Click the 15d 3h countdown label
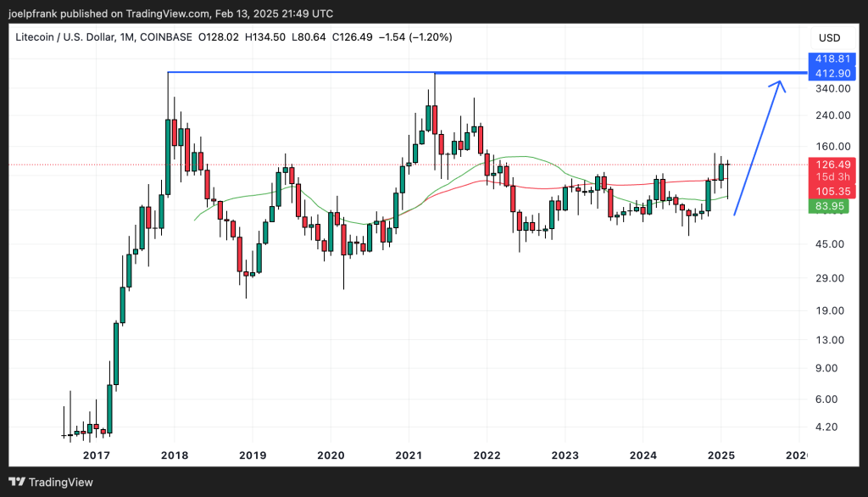Viewport: 868px width, 497px height. point(832,177)
